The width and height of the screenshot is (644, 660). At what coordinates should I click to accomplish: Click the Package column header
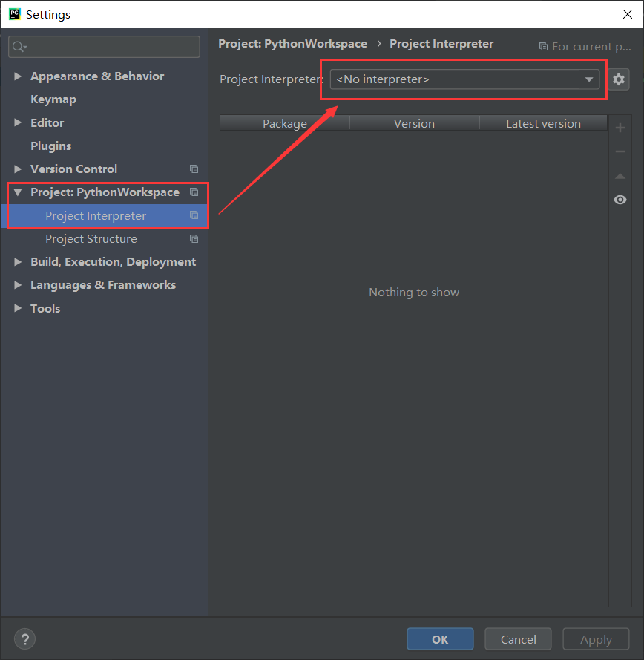tap(285, 123)
